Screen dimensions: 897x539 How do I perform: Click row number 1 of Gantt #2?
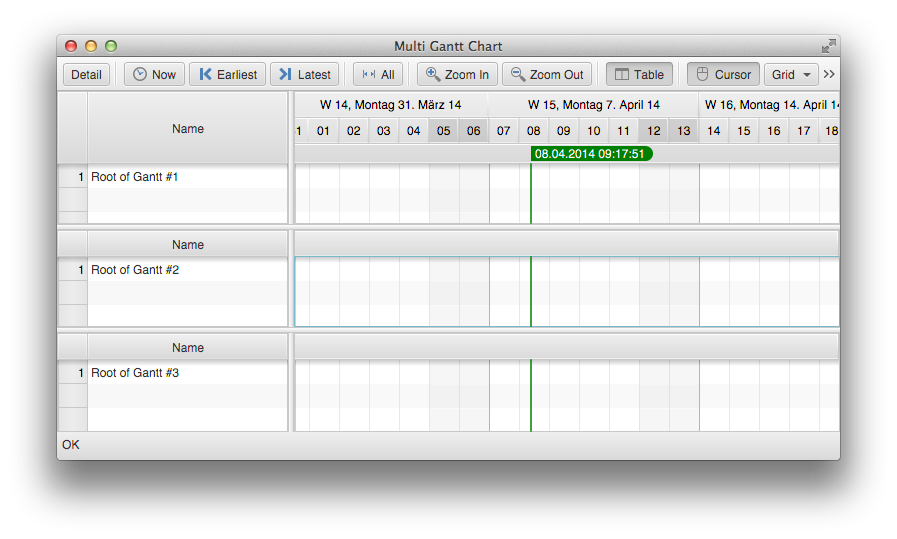tap(73, 270)
